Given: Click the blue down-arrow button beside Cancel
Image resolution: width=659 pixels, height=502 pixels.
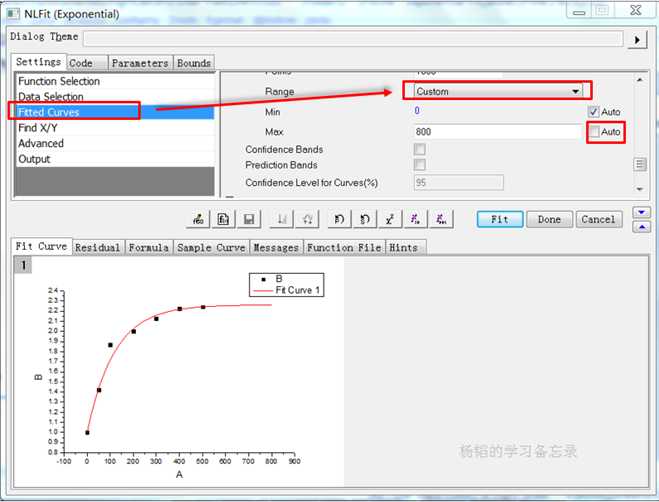Looking at the screenshot, I should pyautogui.click(x=642, y=212).
